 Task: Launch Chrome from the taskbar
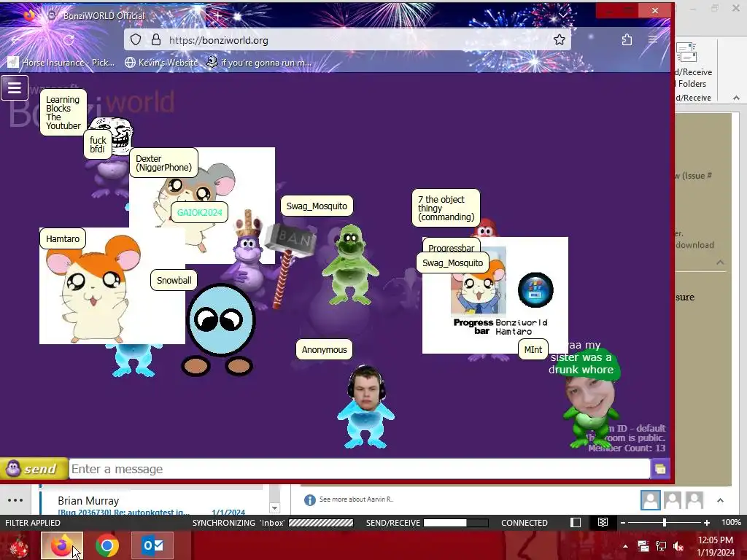click(107, 545)
